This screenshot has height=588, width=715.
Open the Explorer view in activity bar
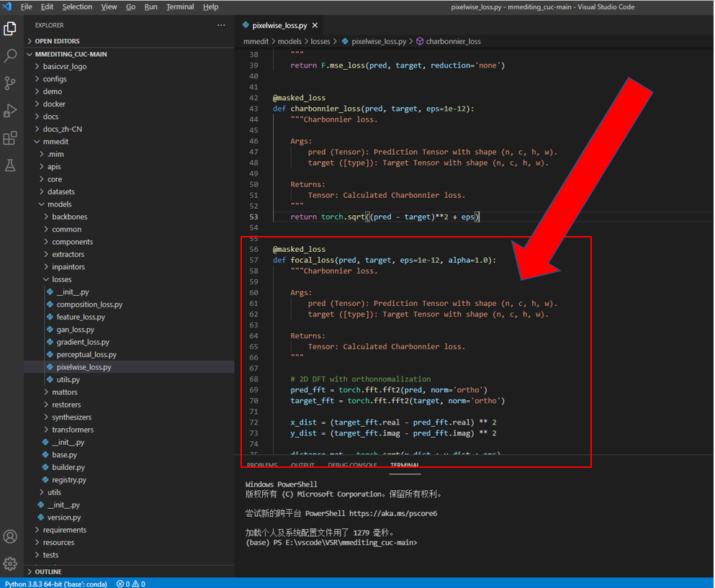pos(10,29)
